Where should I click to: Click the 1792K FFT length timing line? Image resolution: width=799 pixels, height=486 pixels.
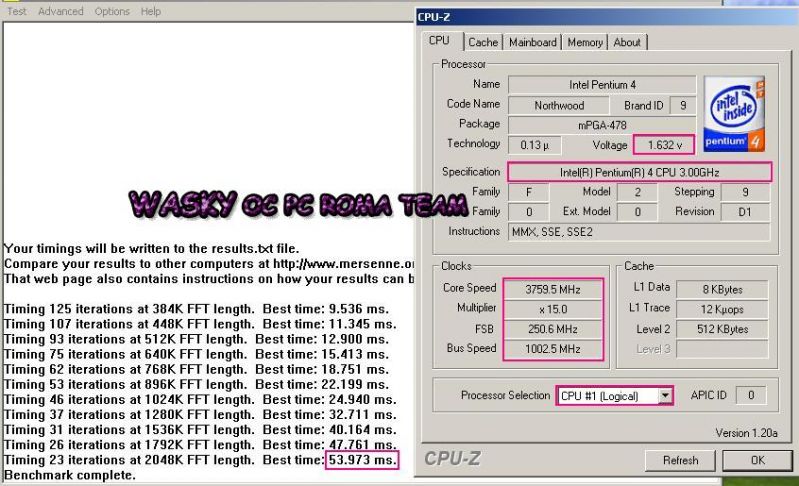(x=200, y=445)
